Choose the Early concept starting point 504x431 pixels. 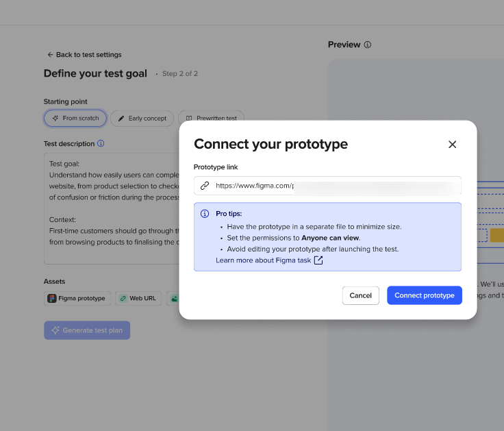coord(142,119)
